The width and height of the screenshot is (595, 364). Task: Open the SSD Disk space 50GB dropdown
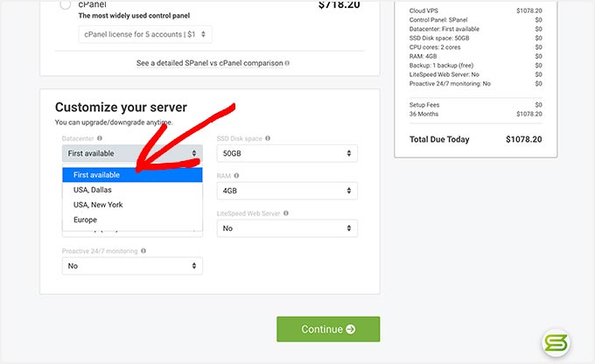click(x=287, y=153)
